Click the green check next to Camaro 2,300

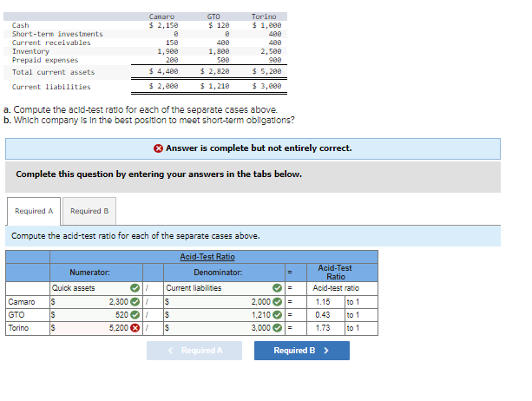pyautogui.click(x=135, y=301)
